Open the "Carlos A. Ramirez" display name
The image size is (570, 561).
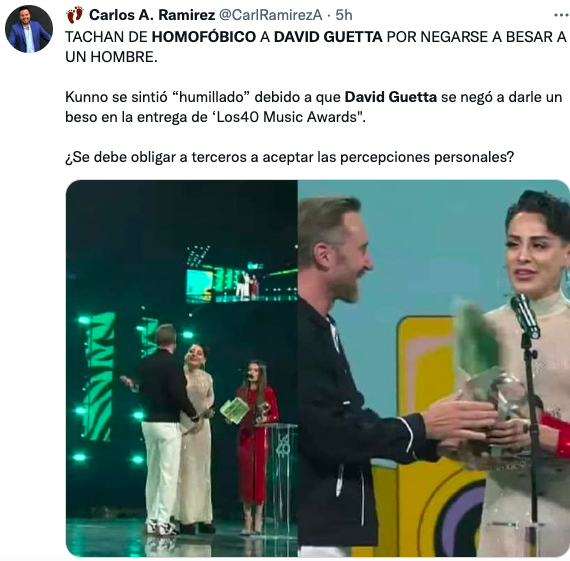152,15
